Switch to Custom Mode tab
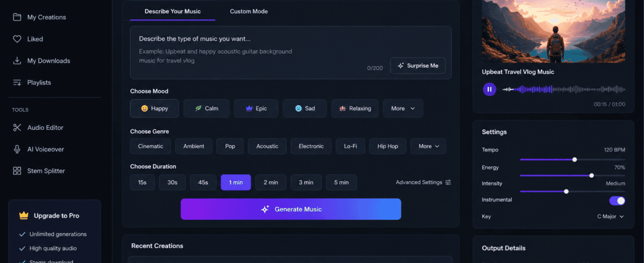The height and width of the screenshot is (263, 644). coord(249,12)
